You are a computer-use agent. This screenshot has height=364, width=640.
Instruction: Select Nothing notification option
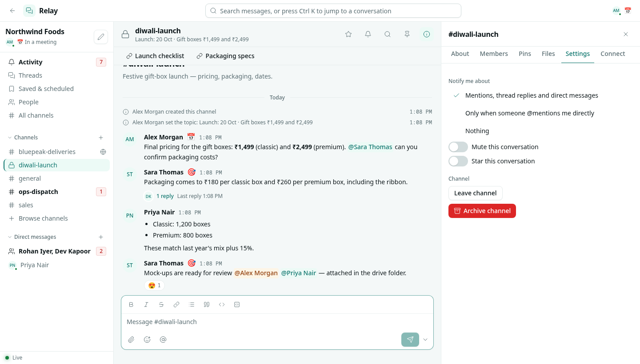pyautogui.click(x=540, y=131)
